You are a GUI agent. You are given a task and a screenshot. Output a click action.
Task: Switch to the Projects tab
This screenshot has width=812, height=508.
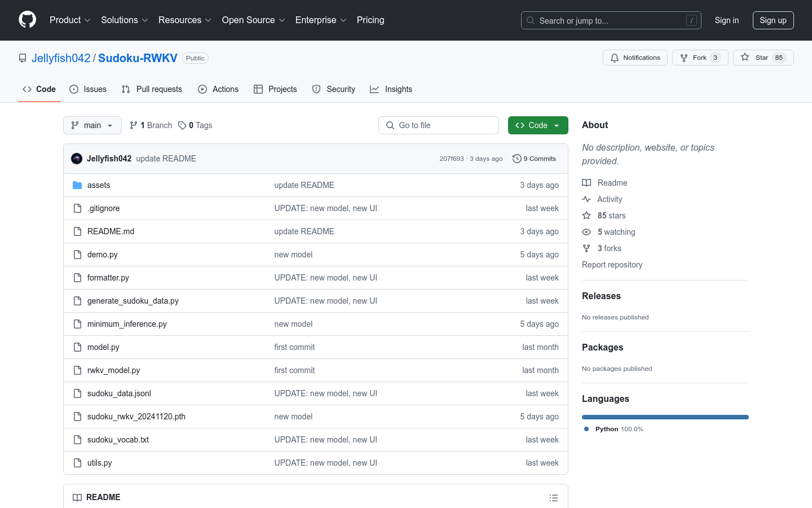coord(275,89)
